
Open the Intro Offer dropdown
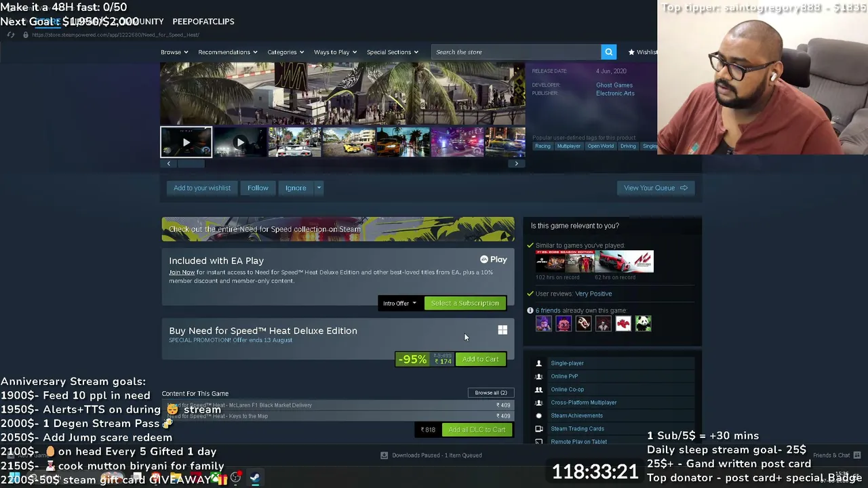tap(399, 303)
